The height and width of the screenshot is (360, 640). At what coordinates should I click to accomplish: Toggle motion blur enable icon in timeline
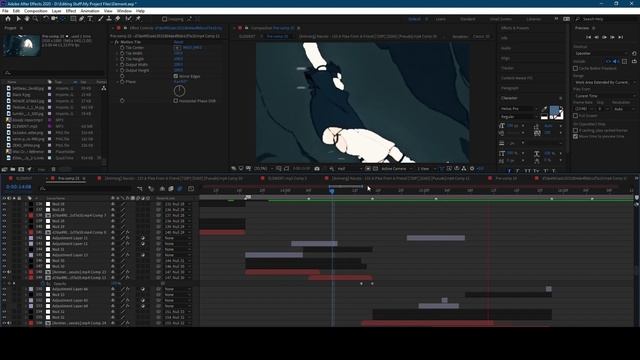180,189
